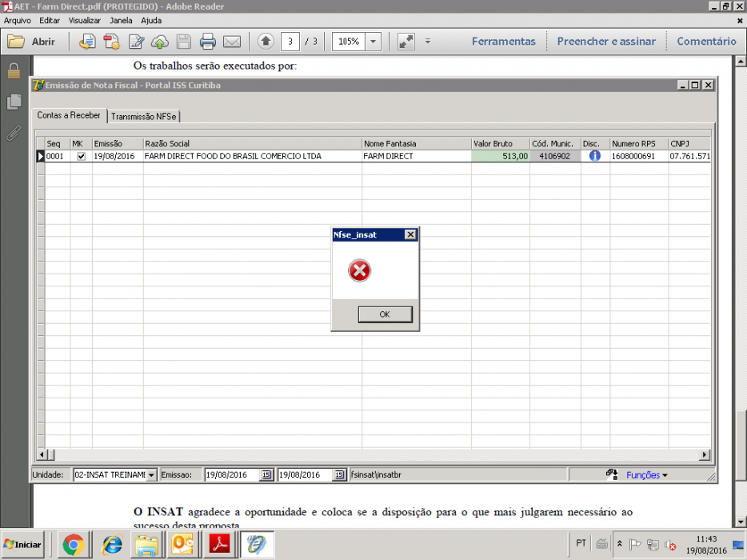This screenshot has width=747, height=560.
Task: Open Outlook from the taskbar
Action: (183, 544)
